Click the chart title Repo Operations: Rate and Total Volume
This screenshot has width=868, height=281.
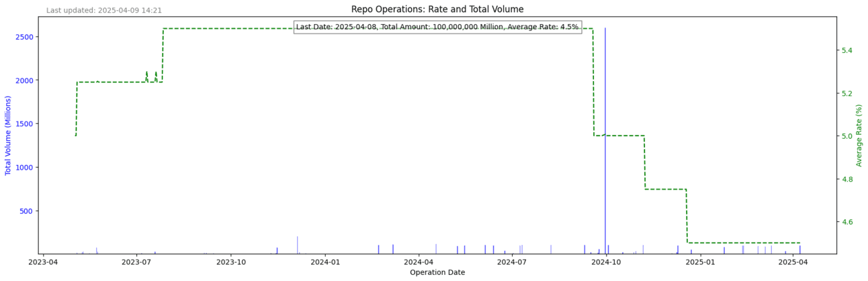click(x=437, y=9)
